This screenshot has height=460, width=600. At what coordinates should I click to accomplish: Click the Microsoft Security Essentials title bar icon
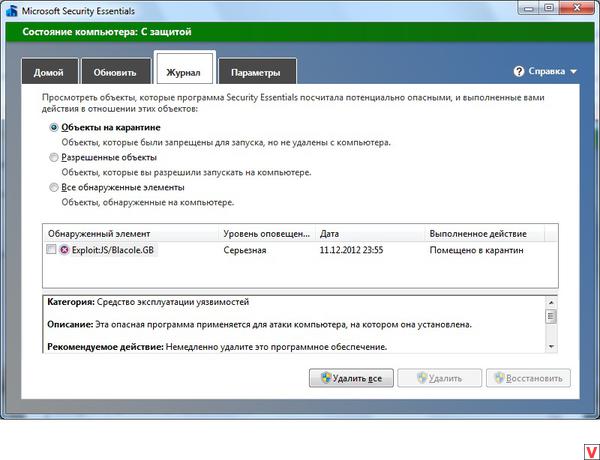pos(11,10)
